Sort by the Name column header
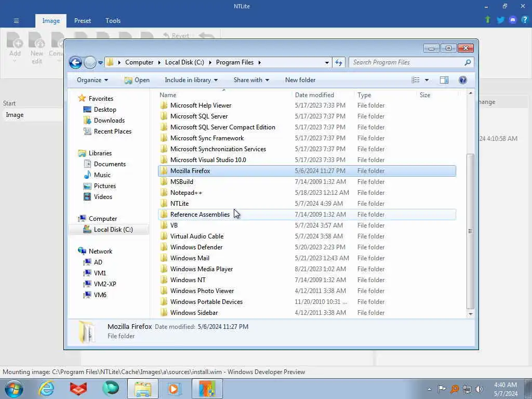 pyautogui.click(x=224, y=95)
